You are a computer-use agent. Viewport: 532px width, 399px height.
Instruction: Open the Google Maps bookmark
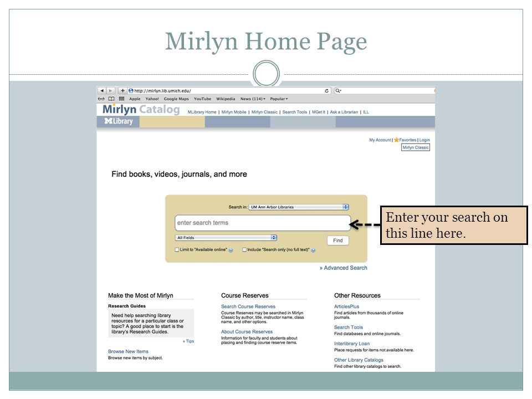[x=176, y=99]
